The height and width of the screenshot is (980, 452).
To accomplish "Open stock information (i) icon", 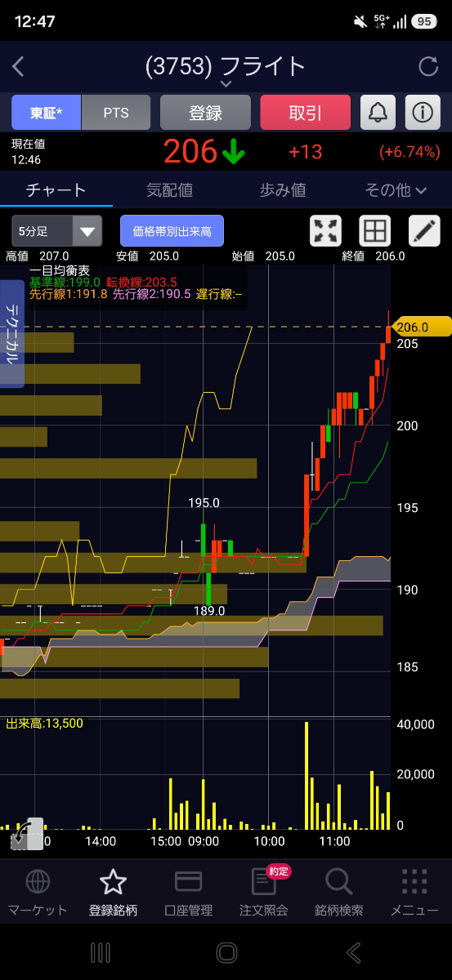I will (x=422, y=113).
